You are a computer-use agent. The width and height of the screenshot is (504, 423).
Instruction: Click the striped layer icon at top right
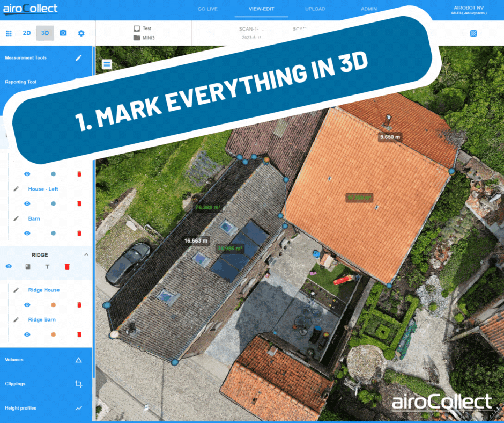(x=473, y=33)
